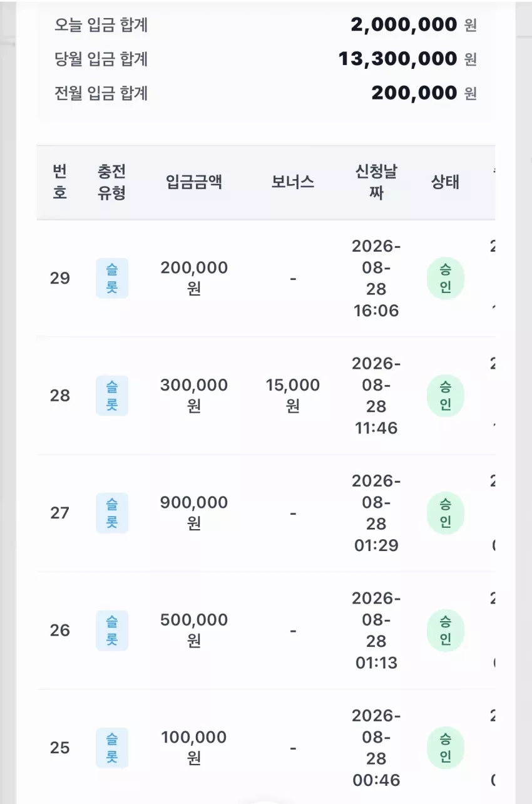Click the 보너스 column header

point(293,182)
